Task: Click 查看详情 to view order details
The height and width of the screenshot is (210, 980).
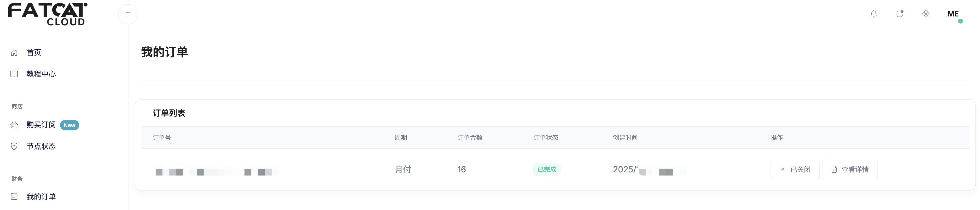Action: click(849, 170)
